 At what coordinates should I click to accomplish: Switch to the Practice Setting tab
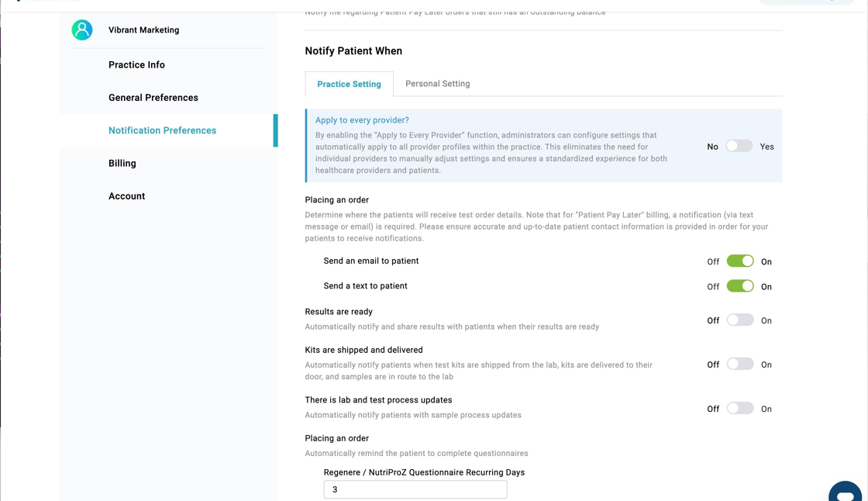point(349,84)
